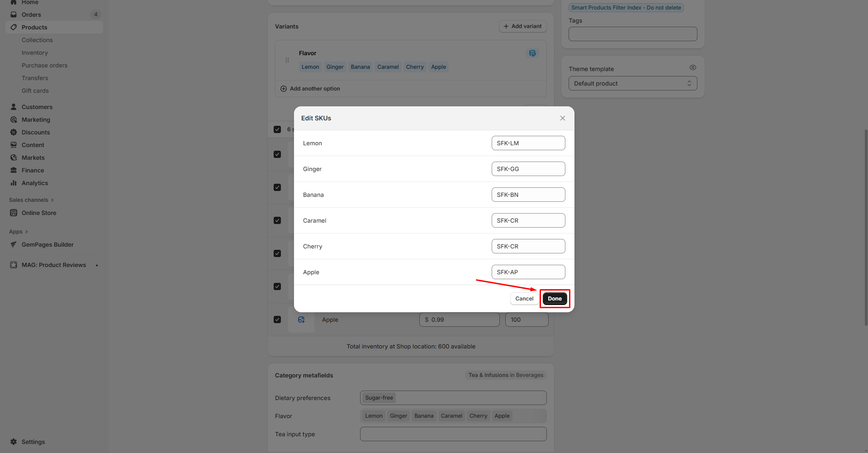Expand the Apps section
This screenshot has height=453, width=868.
point(19,232)
